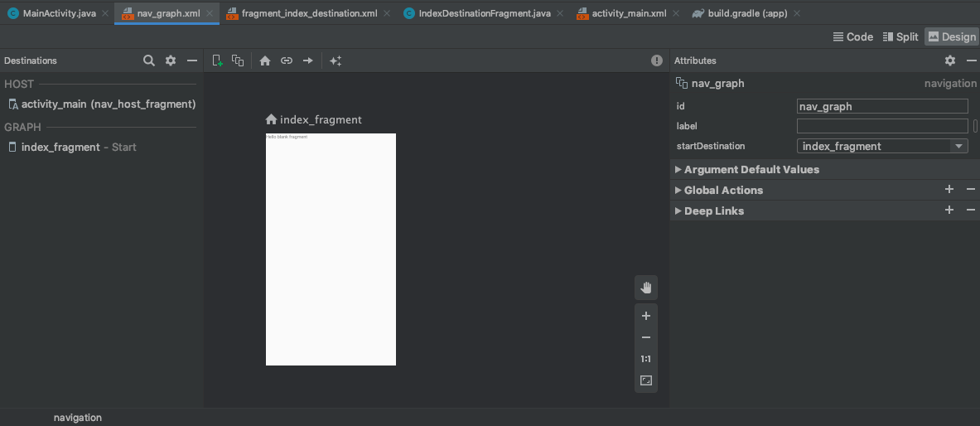Click the navigation breadcrumb at bottom
Image resolution: width=980 pixels, height=426 pixels.
pyautogui.click(x=78, y=418)
